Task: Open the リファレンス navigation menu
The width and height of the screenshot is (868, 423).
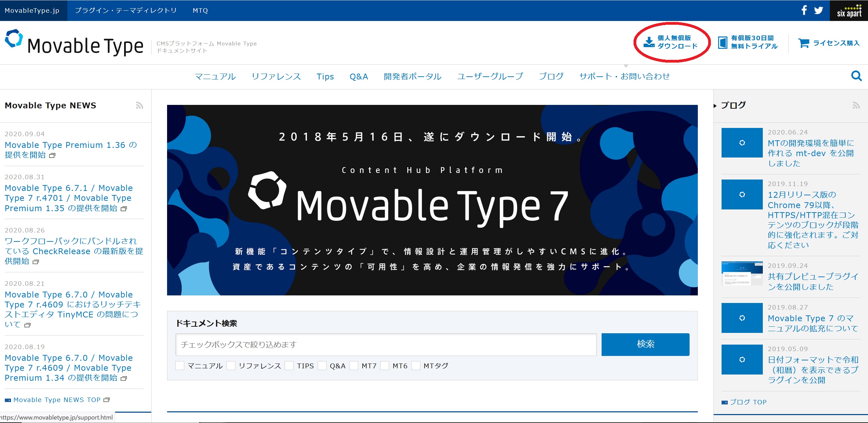Action: (x=276, y=76)
